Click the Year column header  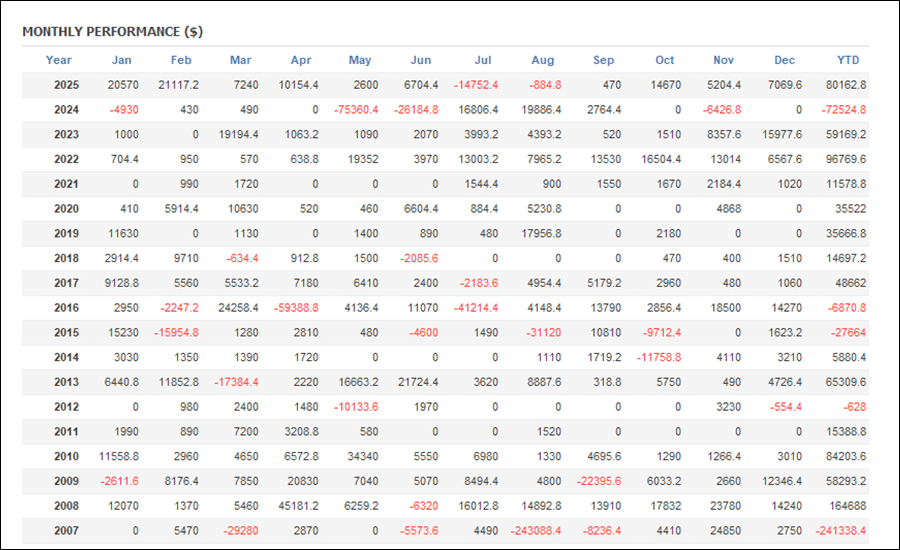(x=59, y=60)
